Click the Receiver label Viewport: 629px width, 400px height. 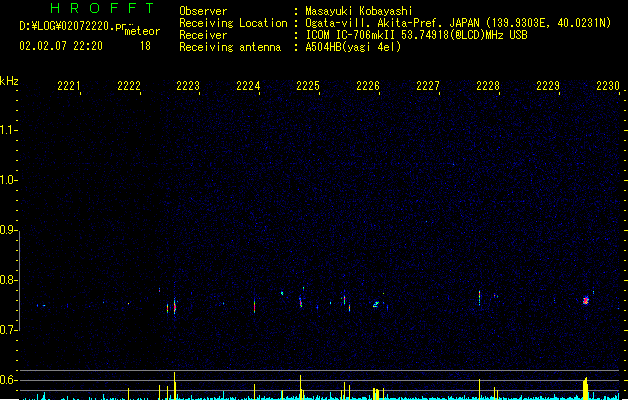click(x=203, y=35)
